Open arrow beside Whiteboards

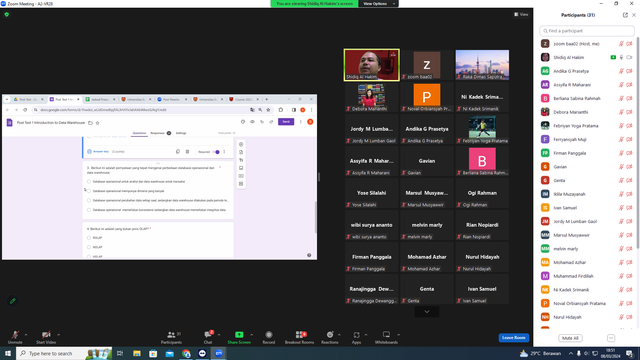[x=398, y=335]
